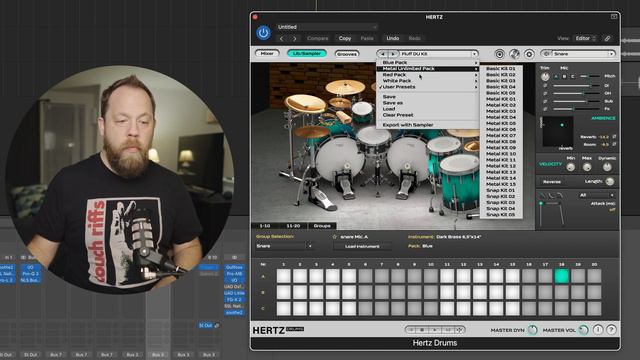The image size is (640, 360).
Task: Toggle the Fx channel link icon
Action: point(545,109)
